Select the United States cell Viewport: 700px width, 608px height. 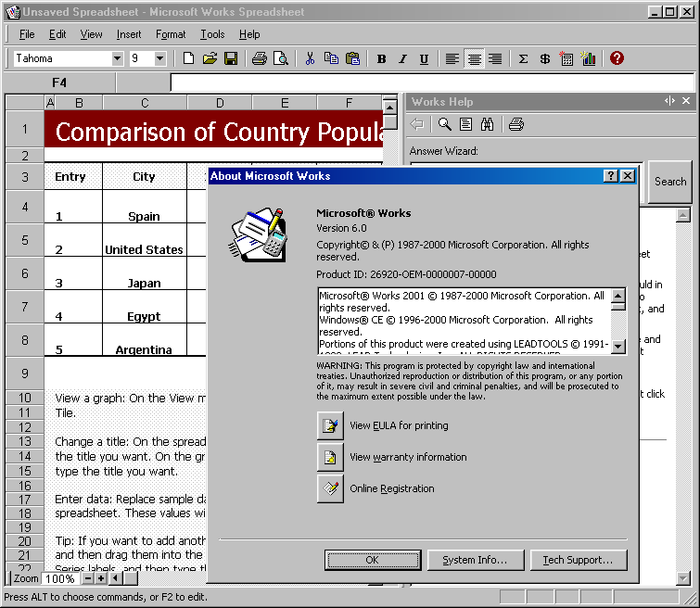tap(145, 240)
